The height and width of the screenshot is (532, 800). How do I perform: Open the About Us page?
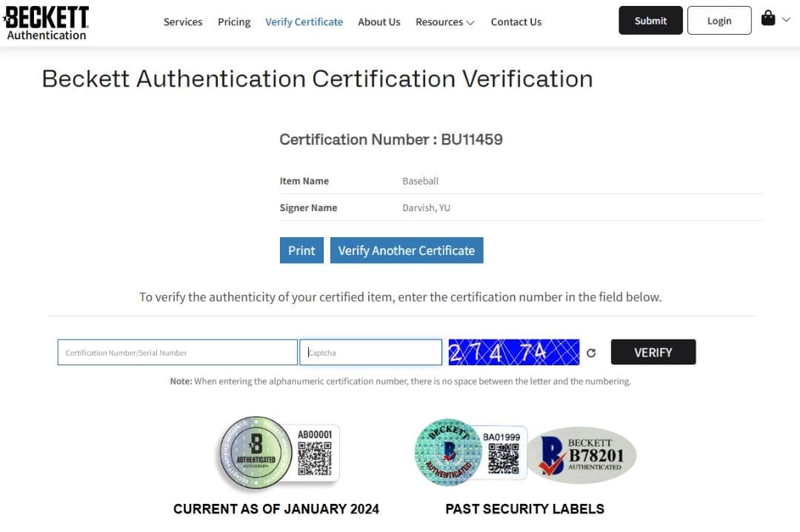[x=379, y=21]
